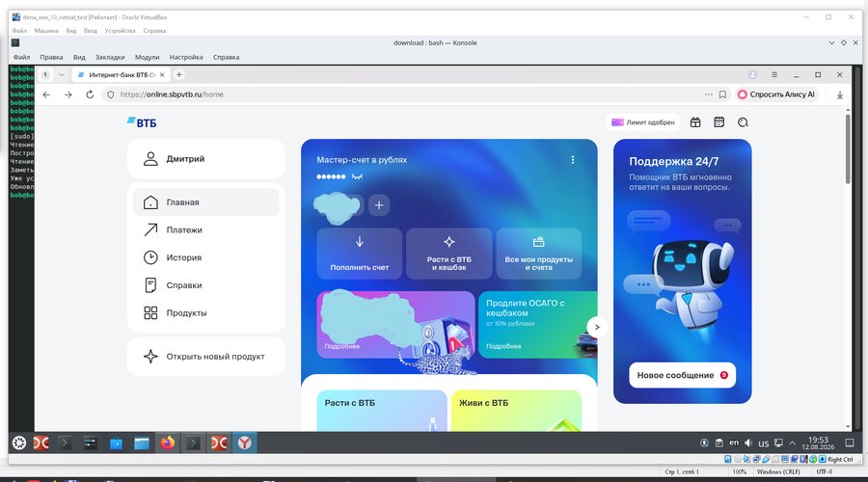Click Лимит одобрен badge
868x482 pixels.
pos(642,122)
